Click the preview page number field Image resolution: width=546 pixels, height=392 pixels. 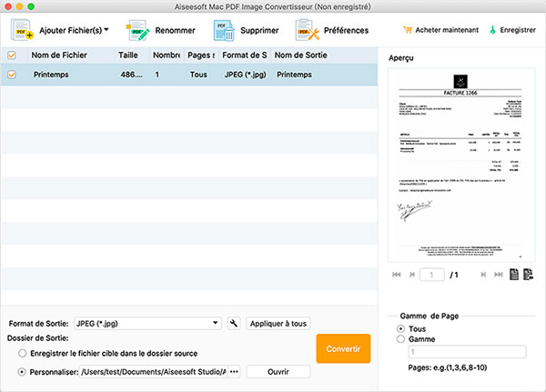point(431,275)
